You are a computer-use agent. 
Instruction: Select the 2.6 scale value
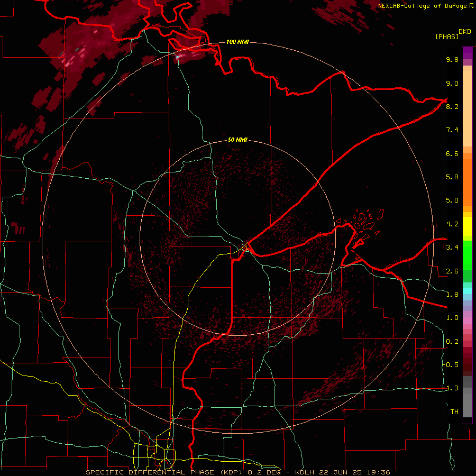tap(452, 271)
